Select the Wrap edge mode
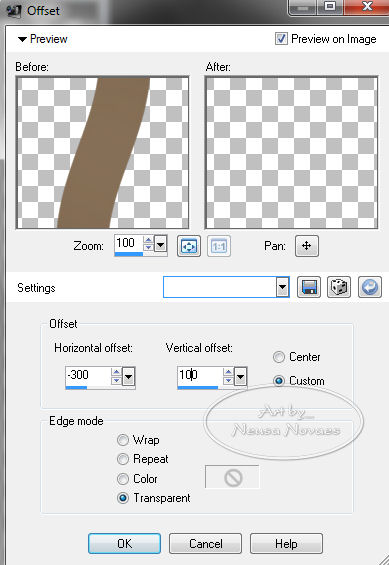The image size is (389, 565). click(123, 440)
